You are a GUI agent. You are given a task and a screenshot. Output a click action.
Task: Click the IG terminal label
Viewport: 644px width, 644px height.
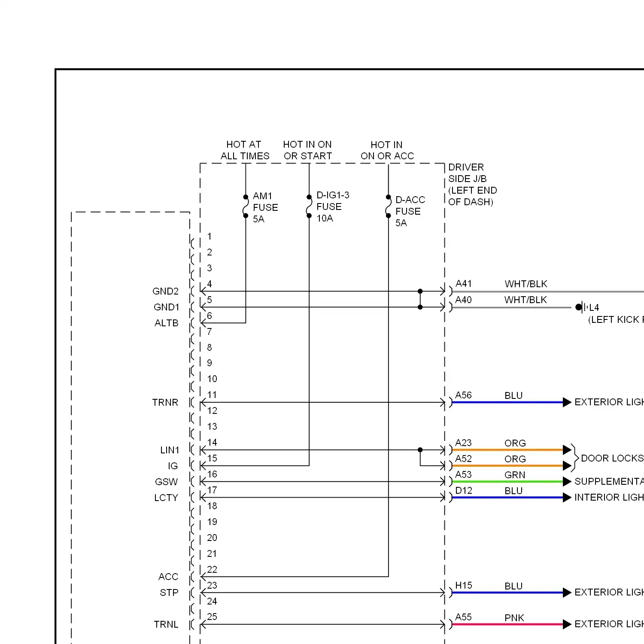pos(173,466)
